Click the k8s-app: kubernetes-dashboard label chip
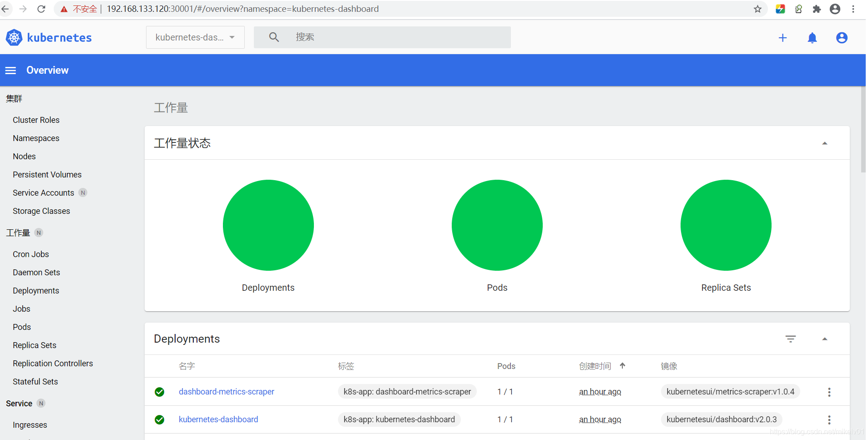 pos(399,420)
